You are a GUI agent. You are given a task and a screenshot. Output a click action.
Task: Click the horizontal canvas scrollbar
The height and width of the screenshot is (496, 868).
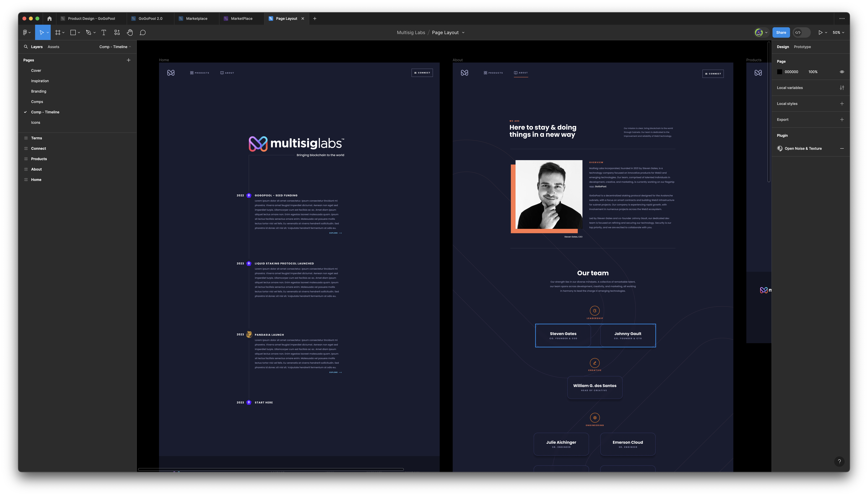[271, 469]
